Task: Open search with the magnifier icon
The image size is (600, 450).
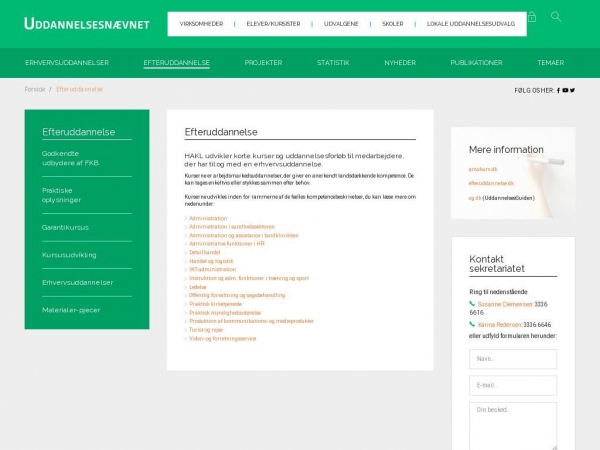Action: click(556, 17)
